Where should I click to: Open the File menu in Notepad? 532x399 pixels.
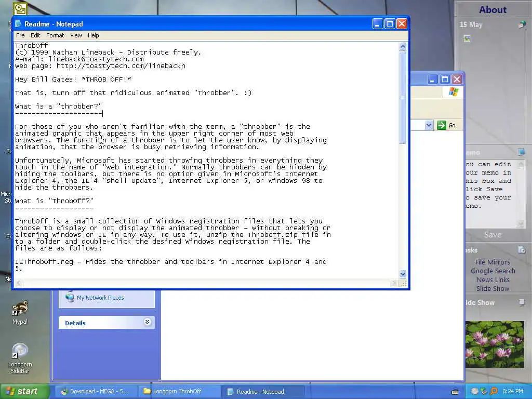click(x=20, y=35)
